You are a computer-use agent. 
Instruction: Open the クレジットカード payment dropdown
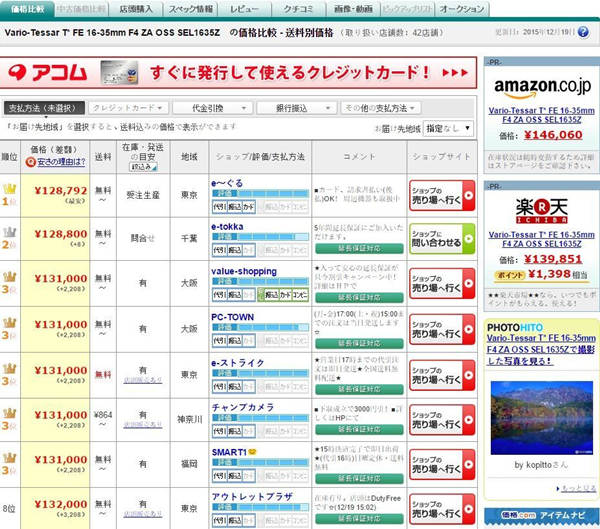click(128, 108)
